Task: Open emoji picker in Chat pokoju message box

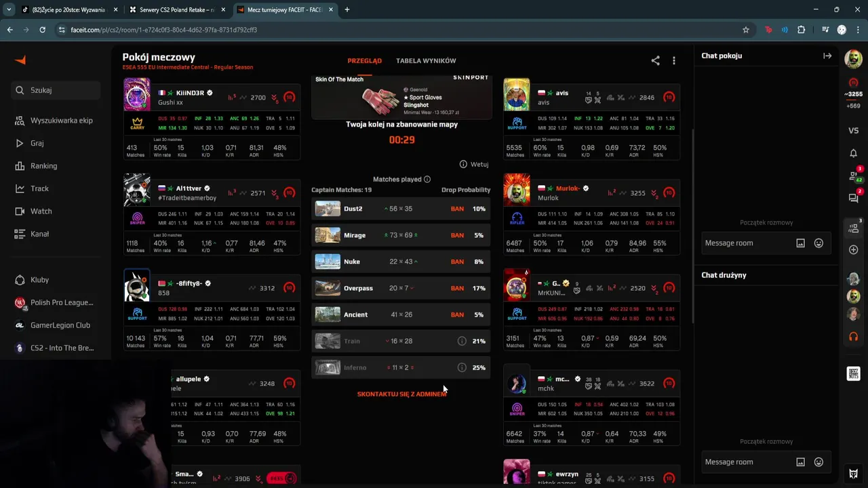Action: pyautogui.click(x=818, y=243)
